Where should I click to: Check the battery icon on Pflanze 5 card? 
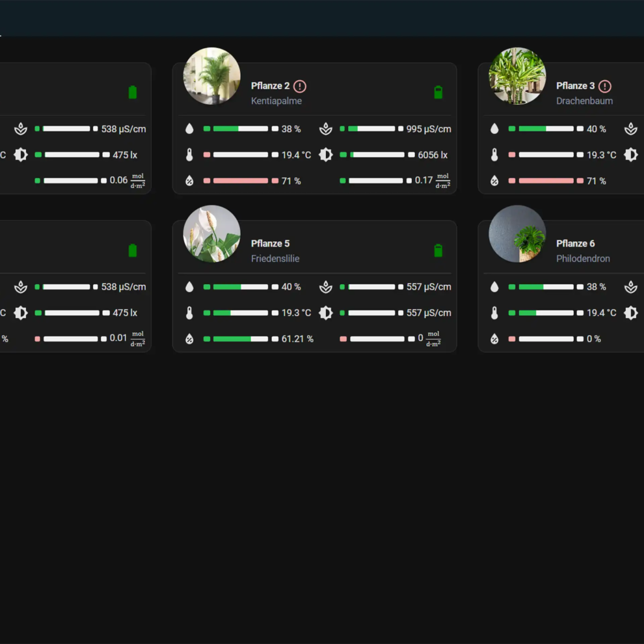pyautogui.click(x=438, y=250)
